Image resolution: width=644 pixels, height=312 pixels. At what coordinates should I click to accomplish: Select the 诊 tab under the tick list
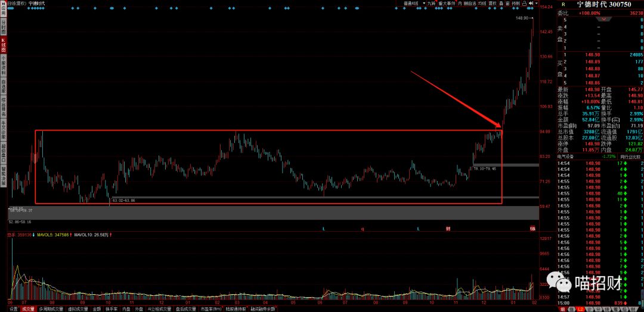click(589, 309)
